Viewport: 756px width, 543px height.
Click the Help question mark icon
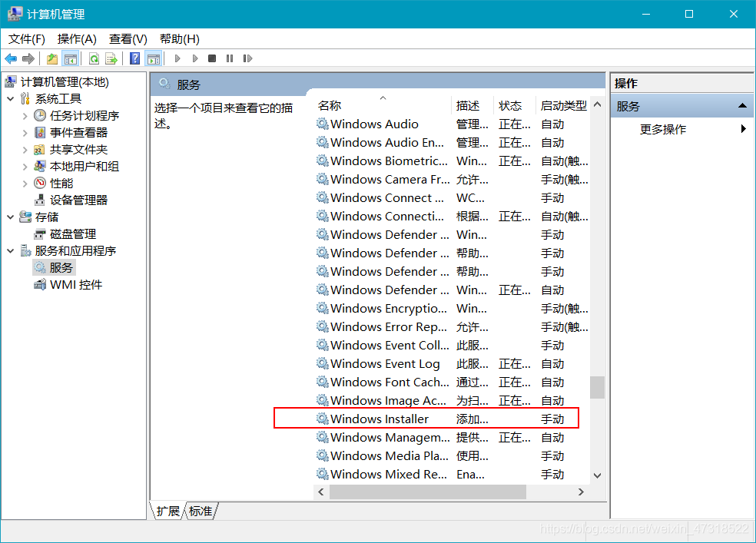pyautogui.click(x=135, y=59)
